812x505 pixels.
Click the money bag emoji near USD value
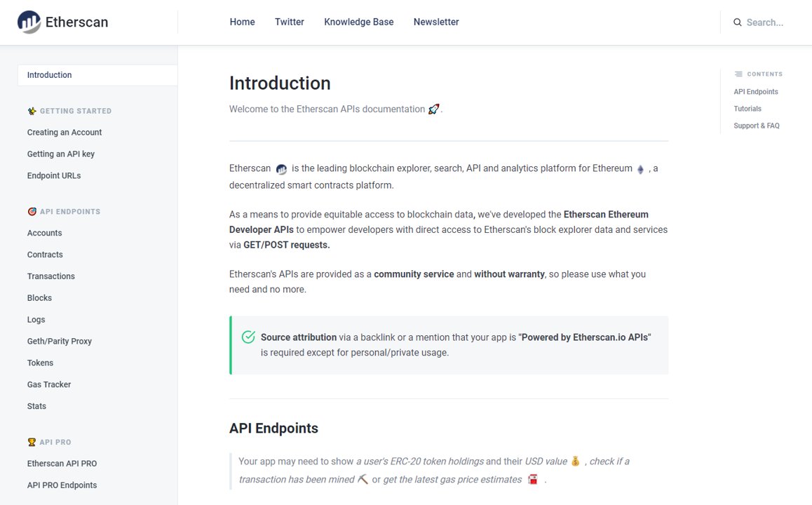click(x=575, y=461)
